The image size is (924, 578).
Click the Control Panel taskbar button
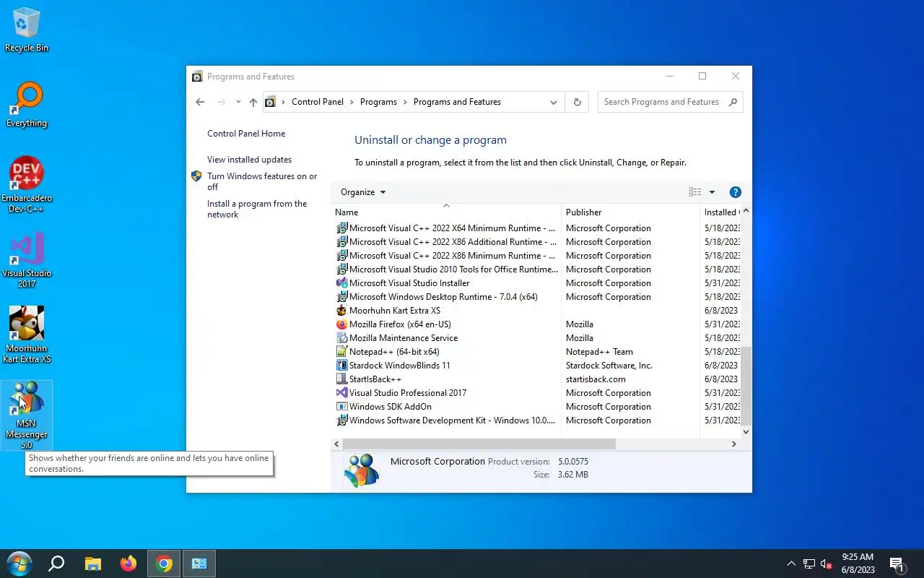coord(199,564)
